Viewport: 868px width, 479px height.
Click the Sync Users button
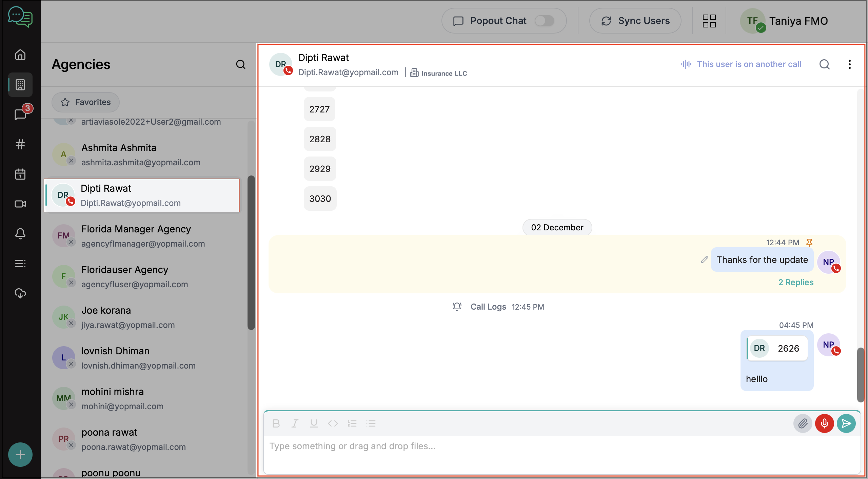pos(635,21)
